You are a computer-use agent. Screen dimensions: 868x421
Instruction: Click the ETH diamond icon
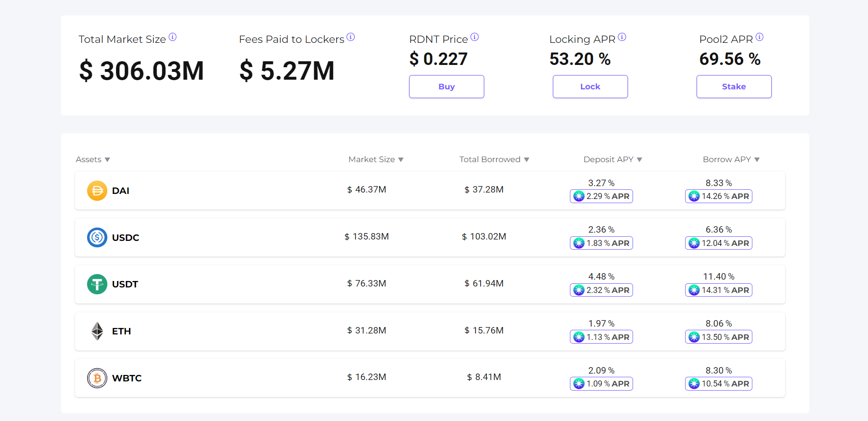(x=97, y=331)
